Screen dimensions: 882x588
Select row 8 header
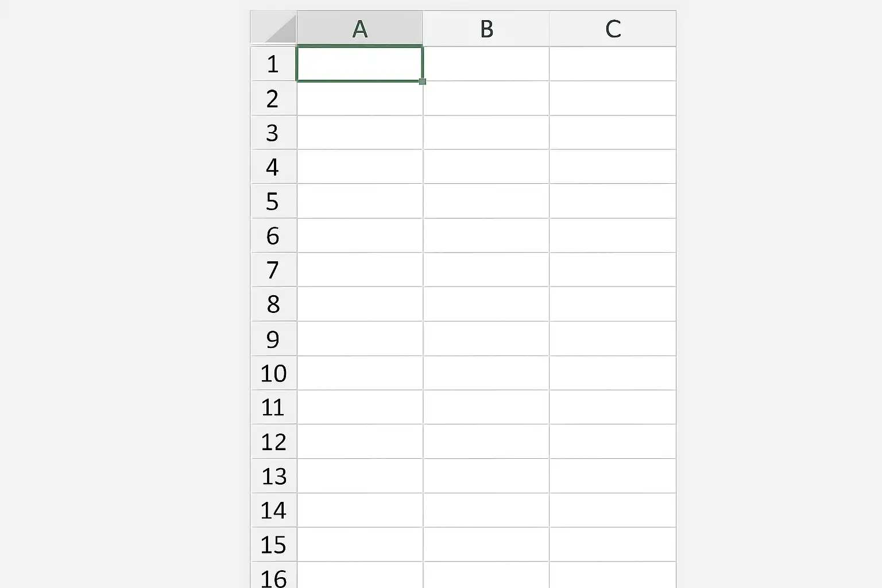(x=273, y=304)
